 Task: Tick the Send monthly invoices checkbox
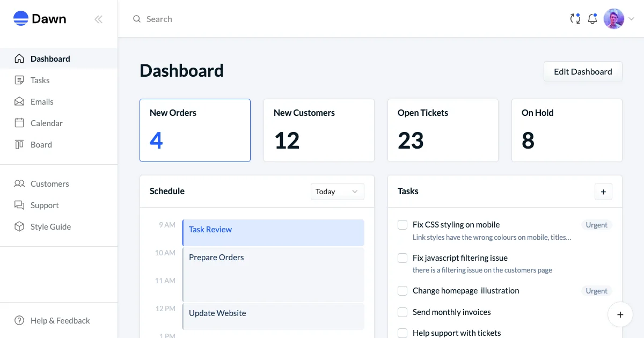(x=402, y=312)
